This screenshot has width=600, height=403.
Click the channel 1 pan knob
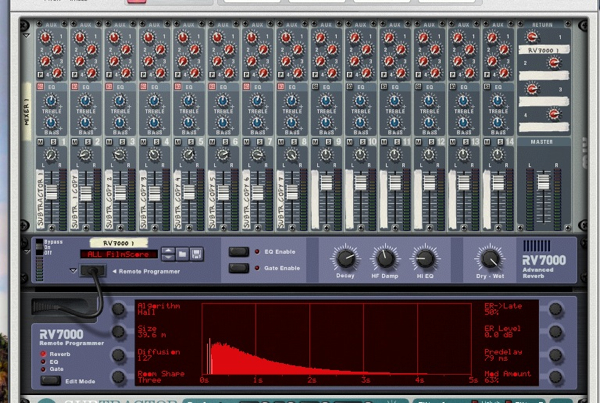click(x=51, y=154)
